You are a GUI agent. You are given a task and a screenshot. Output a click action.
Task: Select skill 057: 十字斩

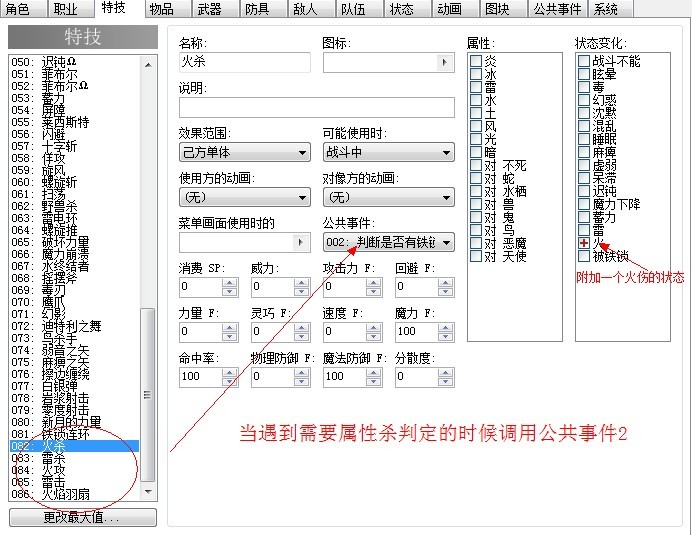[x=74, y=146]
